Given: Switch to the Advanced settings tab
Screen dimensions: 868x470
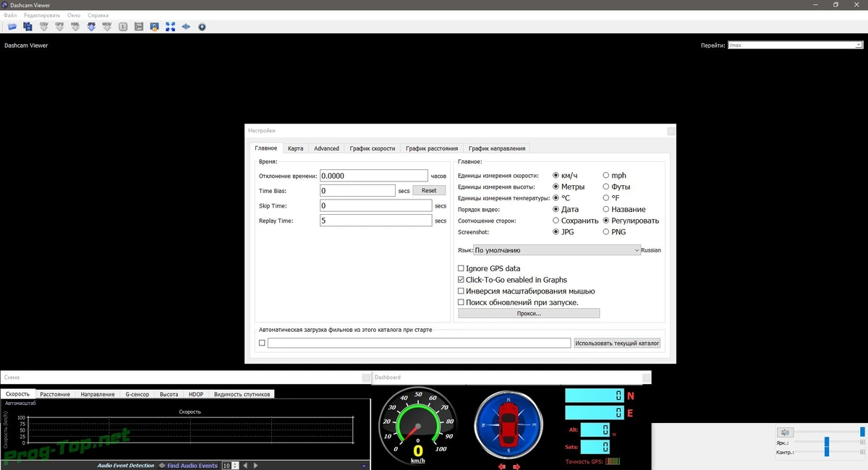Looking at the screenshot, I should [326, 148].
